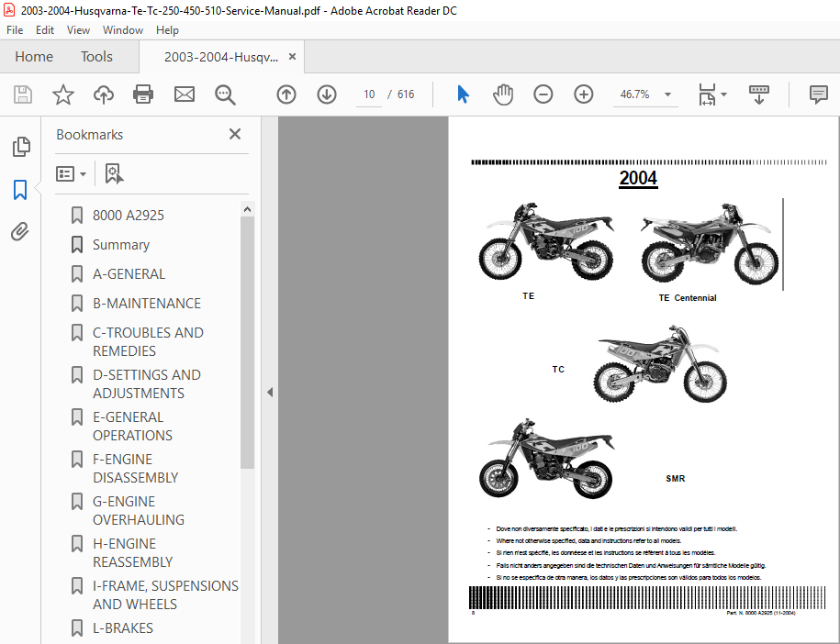Open the Comment speech bubble tool
840x644 pixels.
pos(819,94)
